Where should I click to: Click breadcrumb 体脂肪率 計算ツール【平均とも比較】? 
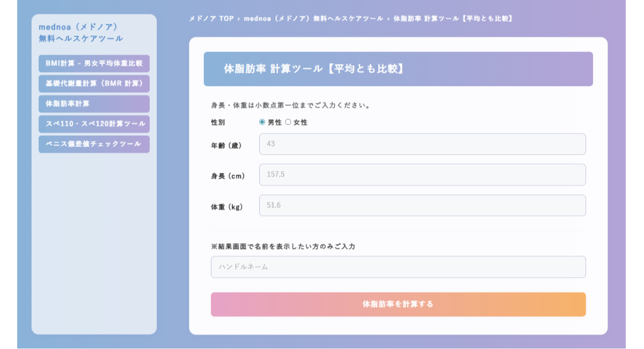tap(454, 18)
